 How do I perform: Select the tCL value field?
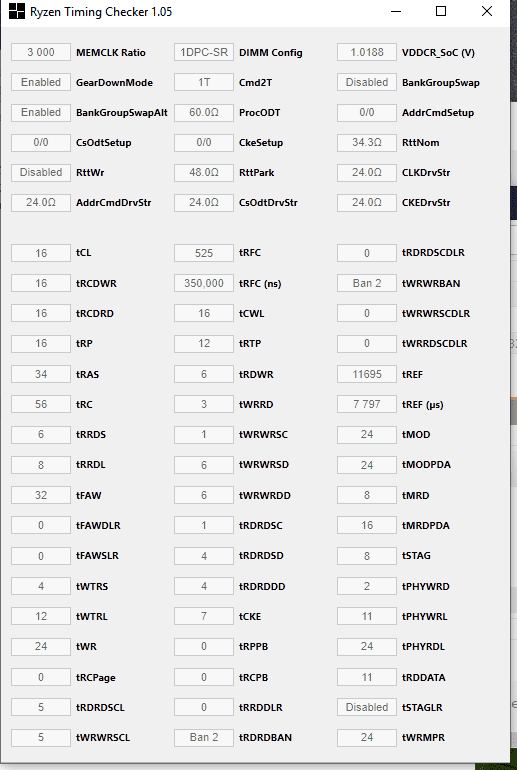[41, 253]
